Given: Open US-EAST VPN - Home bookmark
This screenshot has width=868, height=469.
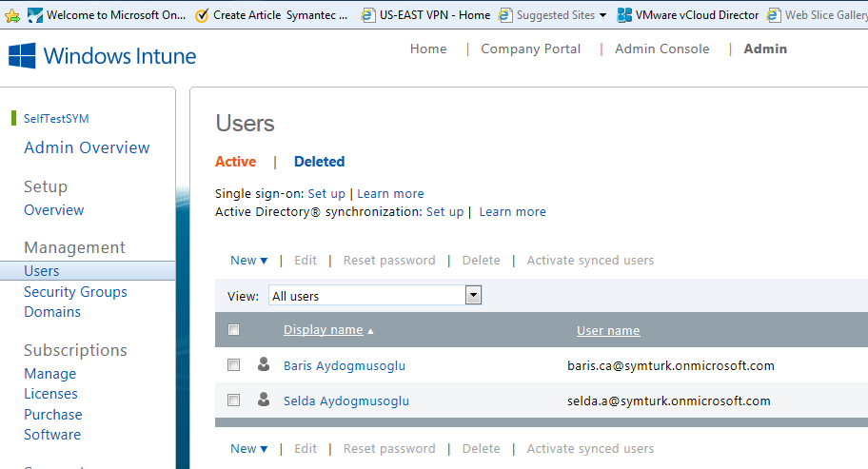Looking at the screenshot, I should pos(425,15).
